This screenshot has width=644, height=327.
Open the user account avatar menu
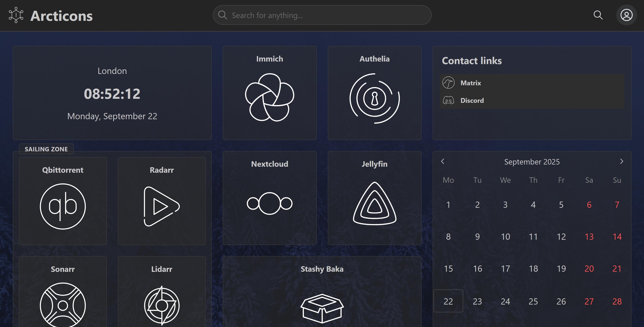pos(626,15)
